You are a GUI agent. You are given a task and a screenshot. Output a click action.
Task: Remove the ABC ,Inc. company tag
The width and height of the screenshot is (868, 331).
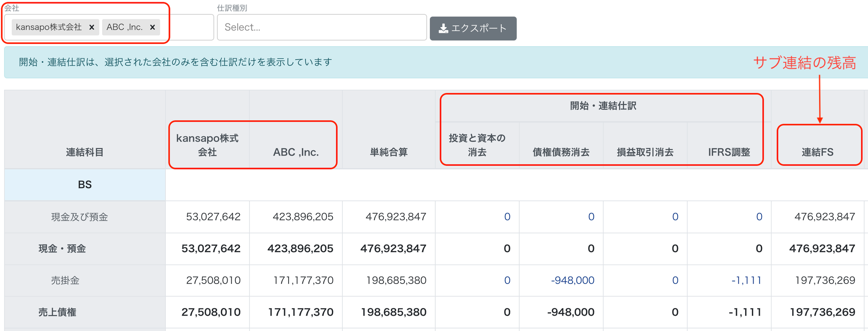point(153,28)
